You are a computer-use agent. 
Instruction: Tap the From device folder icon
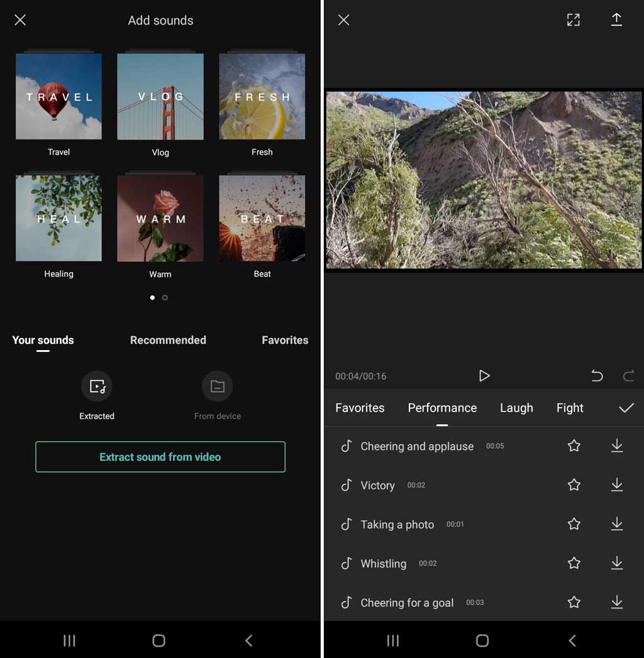(218, 386)
